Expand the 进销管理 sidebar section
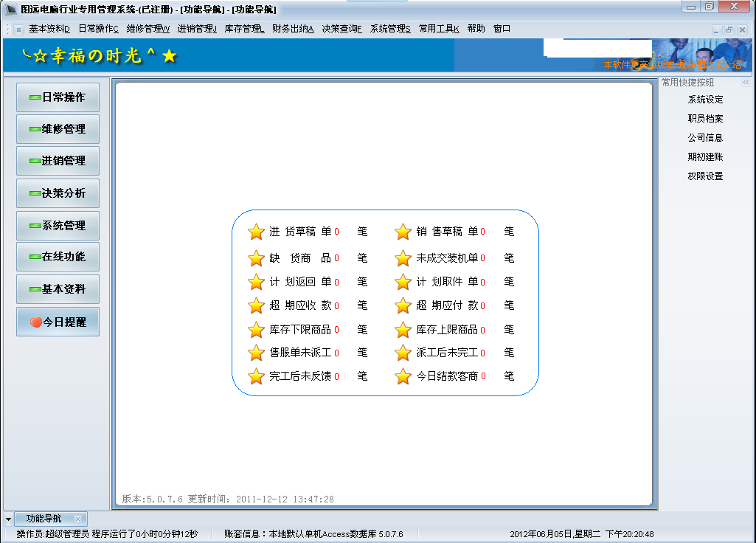The width and height of the screenshot is (756, 543). pos(58,161)
